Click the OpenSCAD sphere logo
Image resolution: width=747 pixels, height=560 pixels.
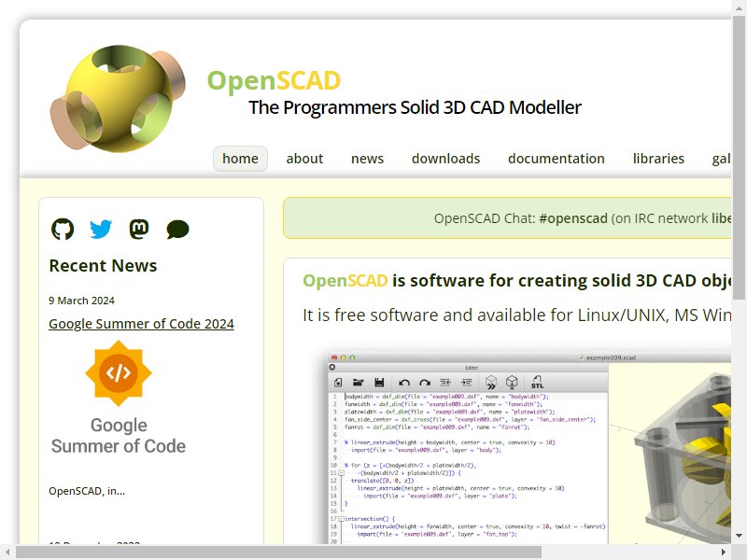tap(118, 99)
